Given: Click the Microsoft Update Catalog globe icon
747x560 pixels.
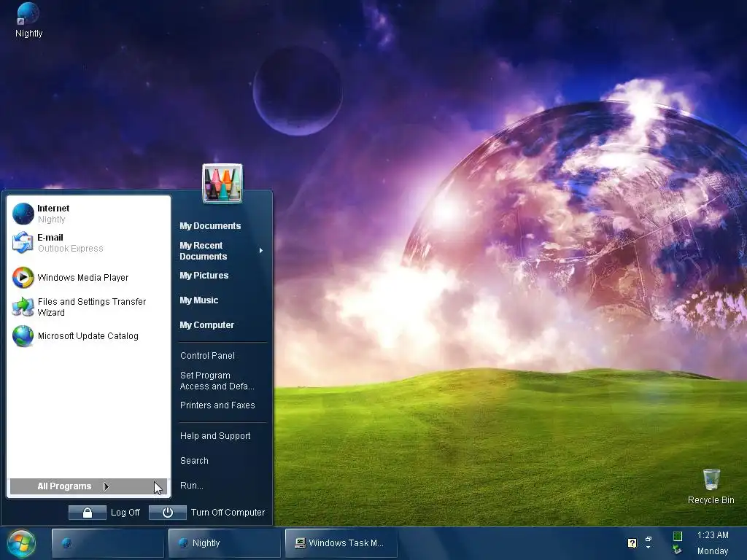Looking at the screenshot, I should click(23, 336).
